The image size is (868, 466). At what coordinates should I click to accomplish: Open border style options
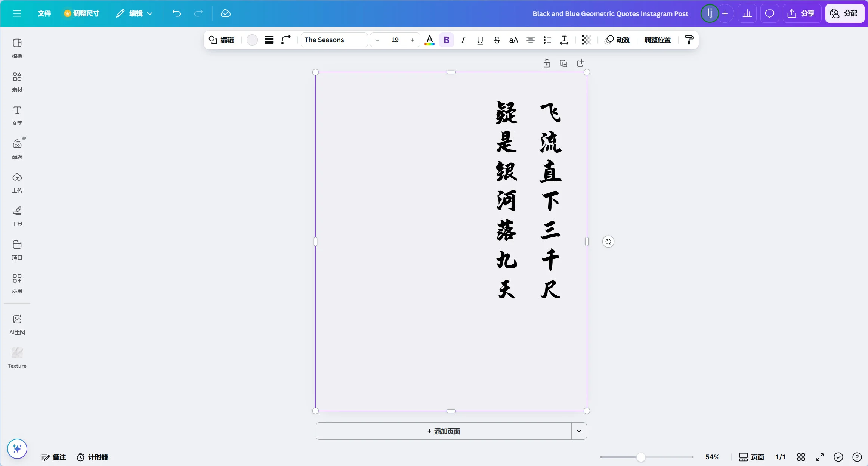tap(269, 40)
